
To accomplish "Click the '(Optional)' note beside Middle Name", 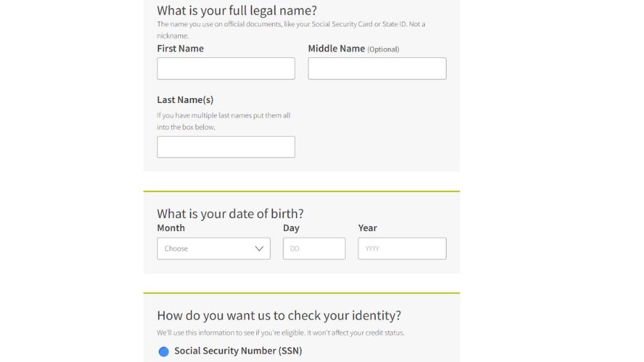I will [384, 49].
